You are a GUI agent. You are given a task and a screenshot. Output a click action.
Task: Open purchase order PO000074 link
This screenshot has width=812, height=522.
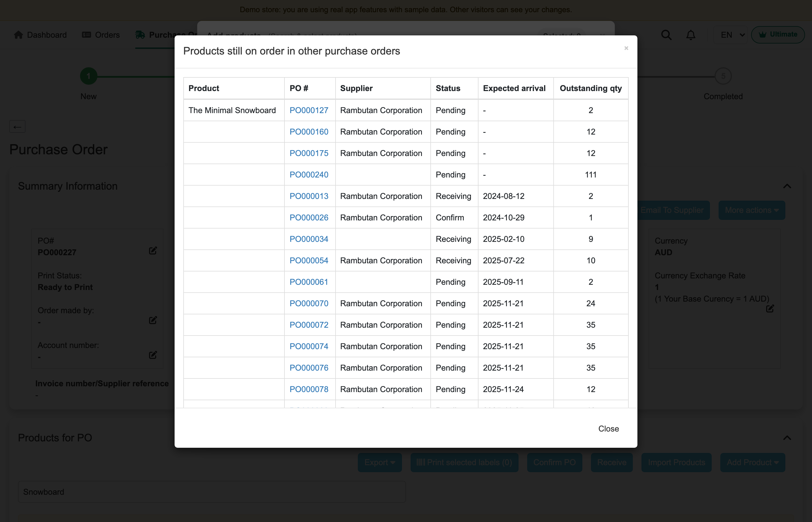click(x=309, y=346)
